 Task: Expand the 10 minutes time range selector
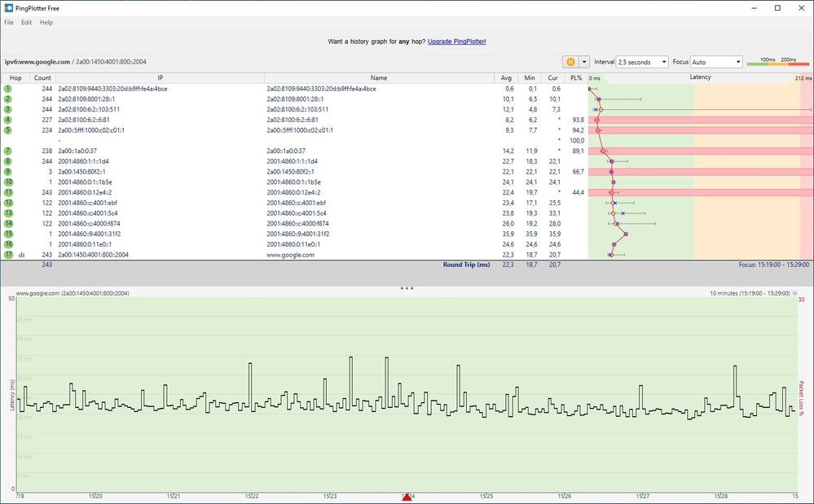(x=795, y=292)
